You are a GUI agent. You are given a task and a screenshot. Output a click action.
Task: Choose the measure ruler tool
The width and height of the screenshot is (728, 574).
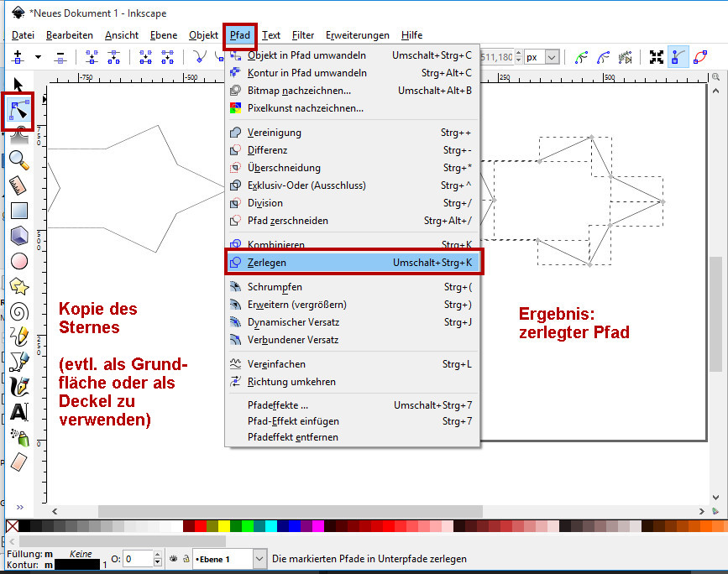click(18, 185)
